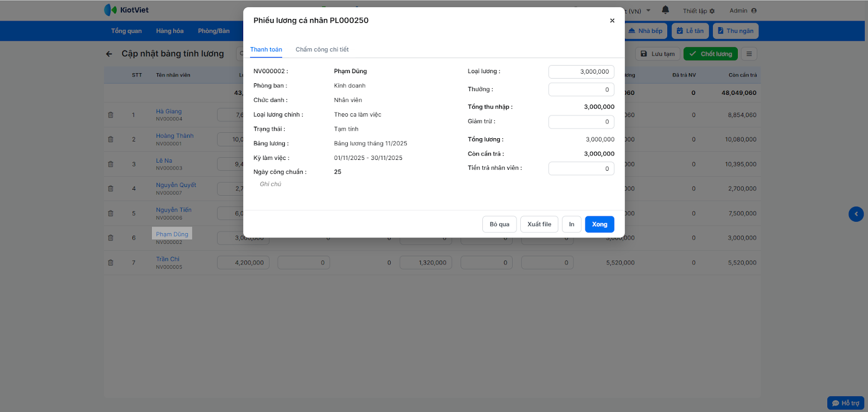Select the amount 8,854,060 in Hà Giang's row
This screenshot has width=868, height=412.
[x=742, y=115]
